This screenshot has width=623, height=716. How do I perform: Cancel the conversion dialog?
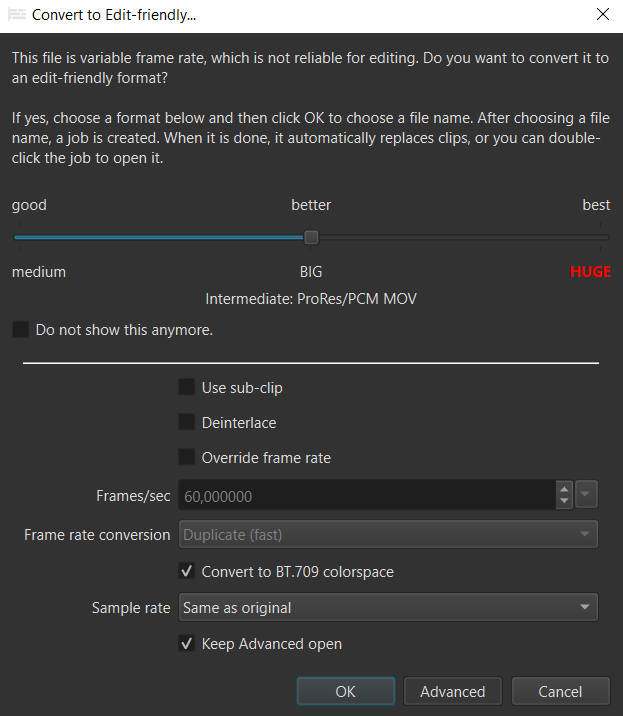(560, 692)
